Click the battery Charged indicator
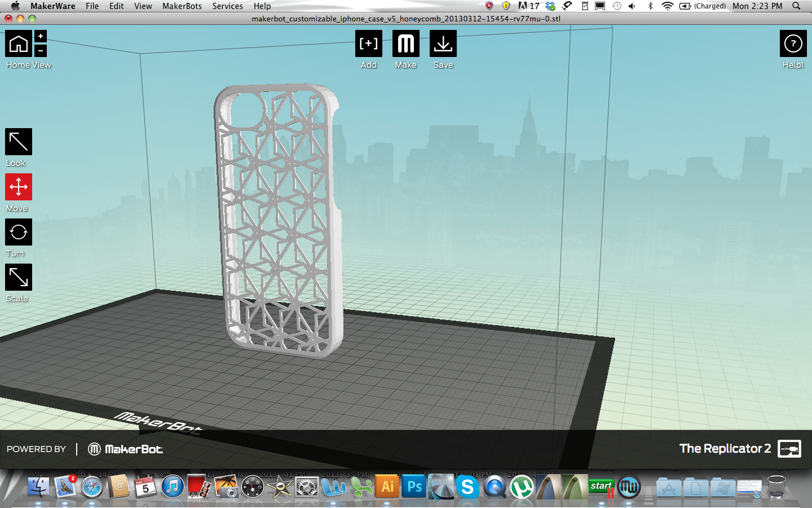 click(703, 6)
